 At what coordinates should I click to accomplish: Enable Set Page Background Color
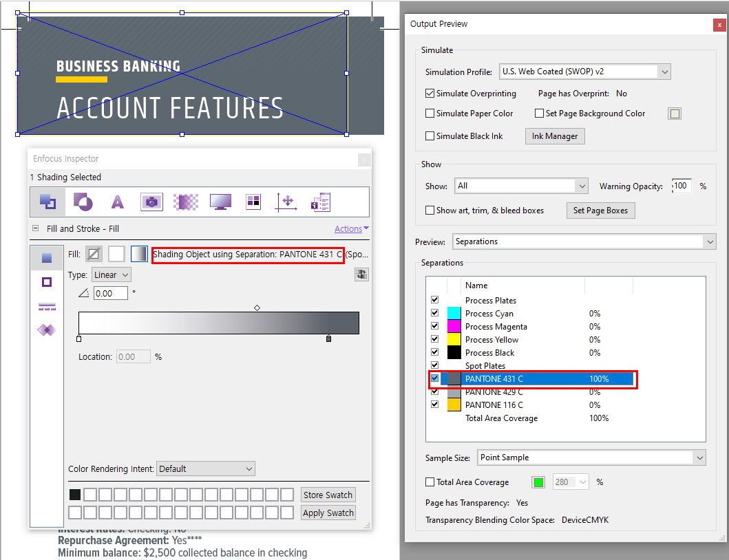tap(539, 114)
